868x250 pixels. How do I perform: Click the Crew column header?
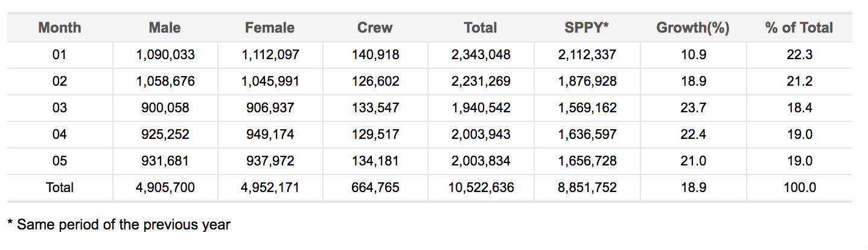click(x=375, y=28)
